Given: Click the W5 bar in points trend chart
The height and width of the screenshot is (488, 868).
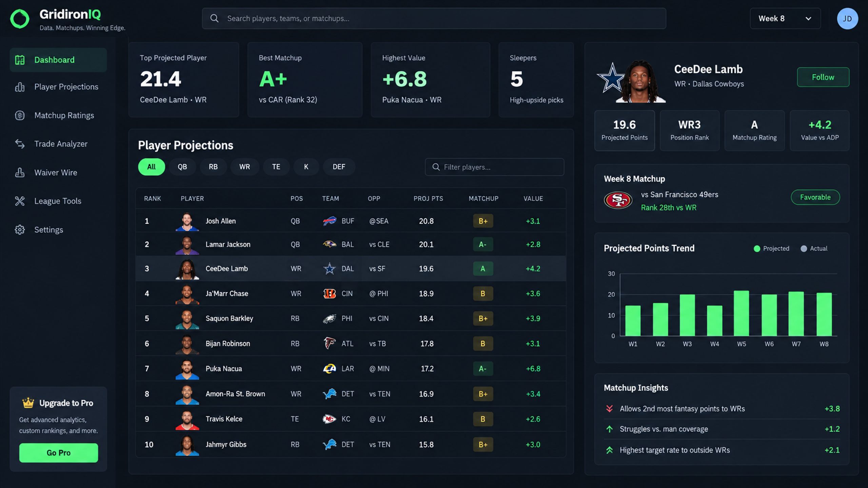Looking at the screenshot, I should [742, 313].
